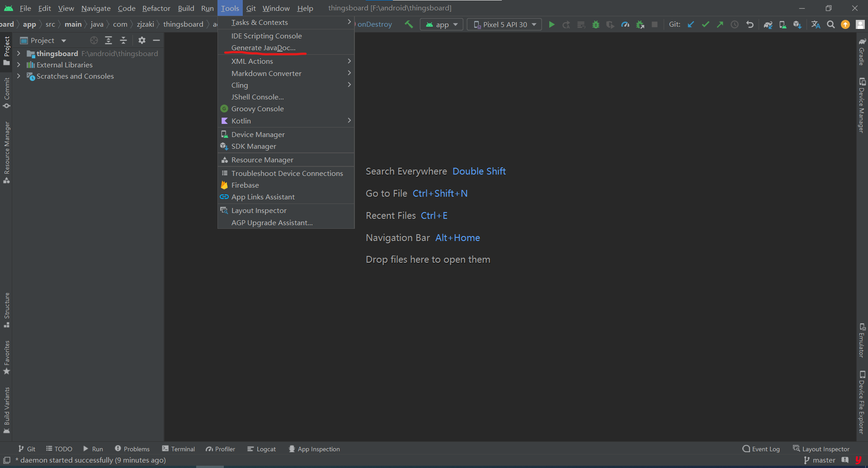Click the Run with Coverage icon
This screenshot has height=468, width=868.
(610, 24)
